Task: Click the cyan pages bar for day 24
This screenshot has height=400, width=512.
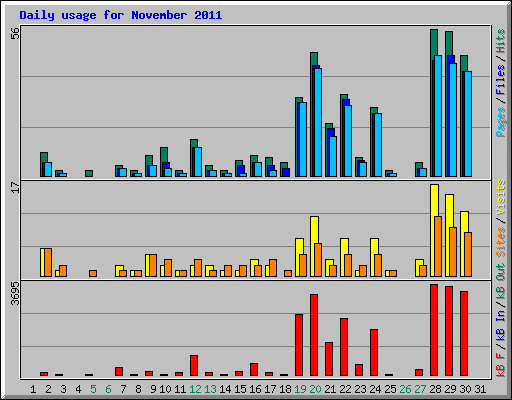Action: coord(378,145)
